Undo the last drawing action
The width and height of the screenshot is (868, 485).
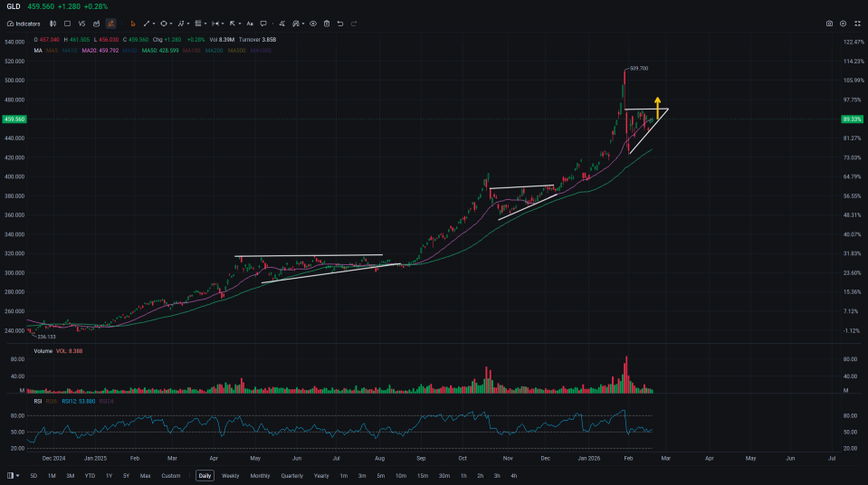[x=340, y=24]
